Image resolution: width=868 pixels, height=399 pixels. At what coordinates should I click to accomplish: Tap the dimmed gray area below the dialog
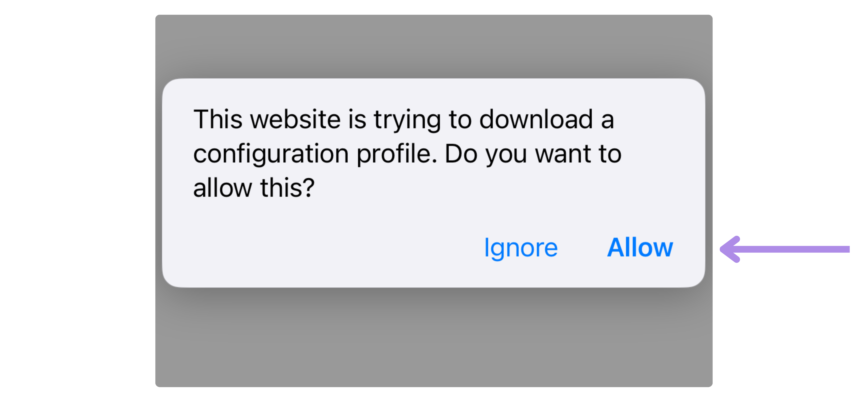coord(434,337)
